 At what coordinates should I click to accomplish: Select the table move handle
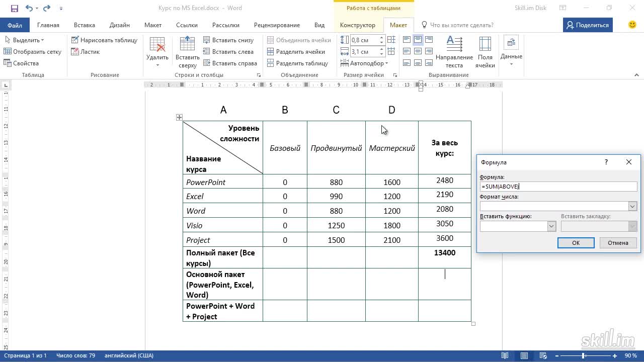coord(179,117)
